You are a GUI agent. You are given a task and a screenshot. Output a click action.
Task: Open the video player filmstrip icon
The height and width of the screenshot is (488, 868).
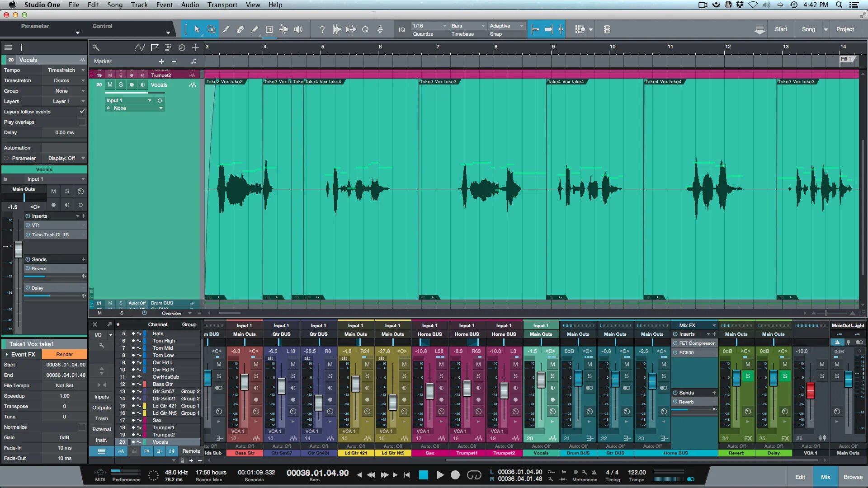pos(607,30)
